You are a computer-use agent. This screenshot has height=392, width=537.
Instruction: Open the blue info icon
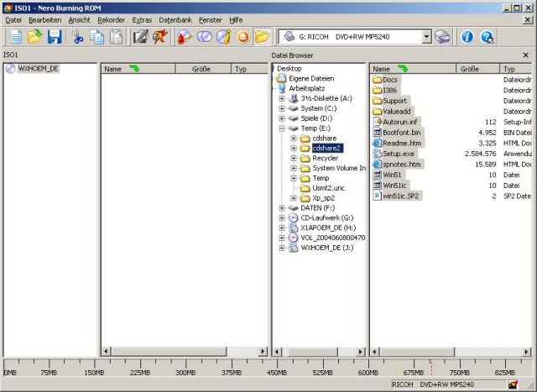click(x=467, y=37)
